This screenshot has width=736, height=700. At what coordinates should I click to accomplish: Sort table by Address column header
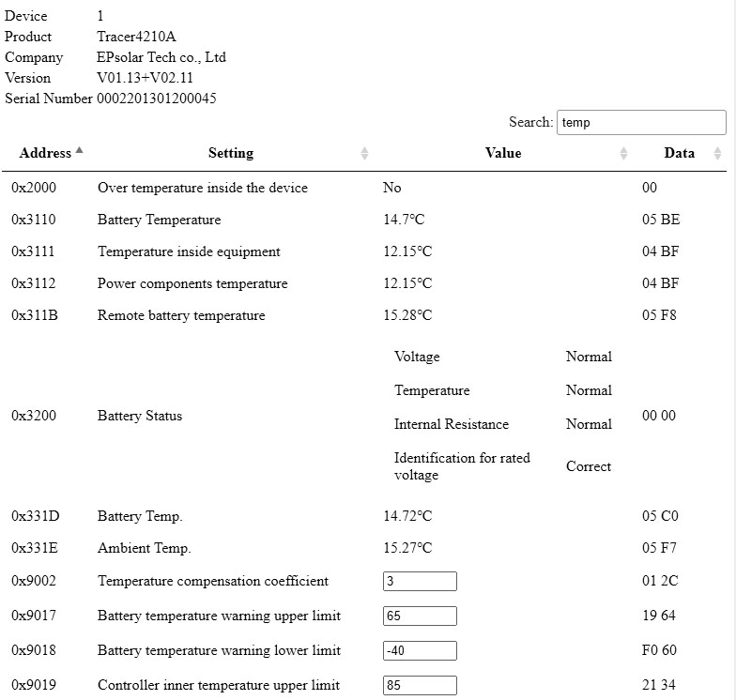pyautogui.click(x=45, y=153)
